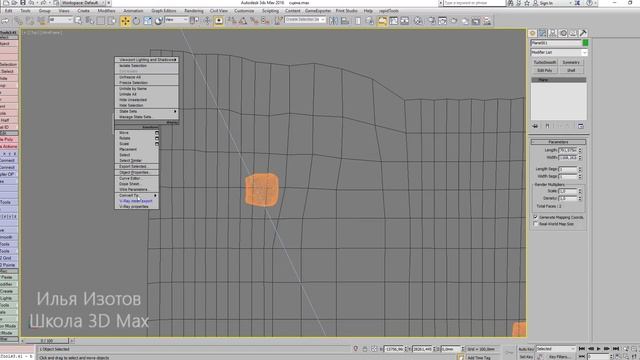Click the Undo icon in title bar
The height and width of the screenshot is (360, 640).
(x=32, y=3)
